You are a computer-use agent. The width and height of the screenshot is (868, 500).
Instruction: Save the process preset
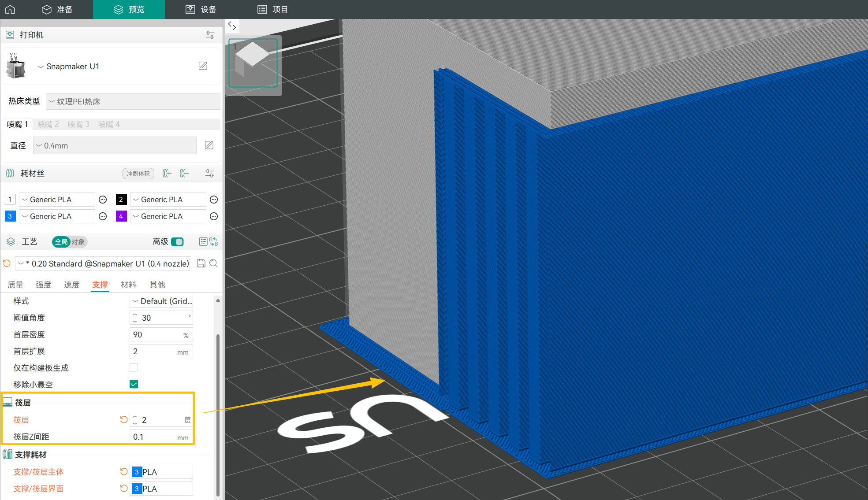pos(201,263)
